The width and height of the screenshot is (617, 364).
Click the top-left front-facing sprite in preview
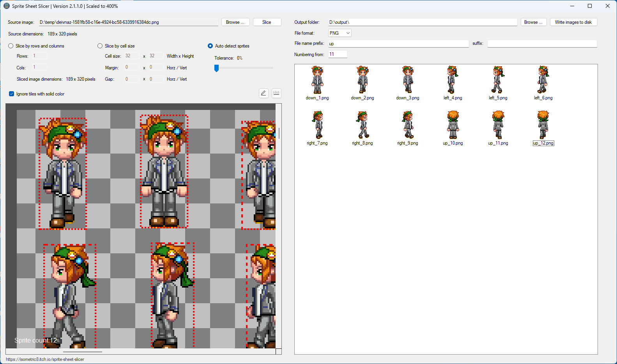pos(63,173)
